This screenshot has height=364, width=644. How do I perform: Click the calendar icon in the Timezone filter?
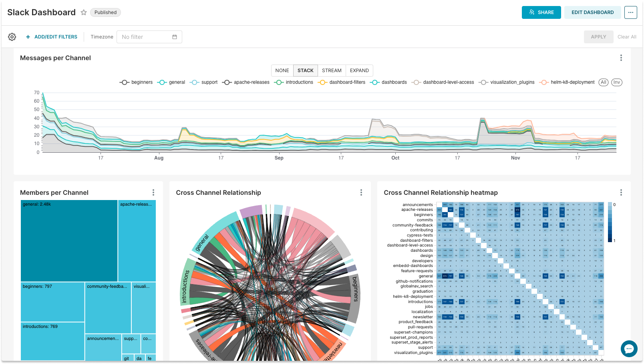point(174,36)
